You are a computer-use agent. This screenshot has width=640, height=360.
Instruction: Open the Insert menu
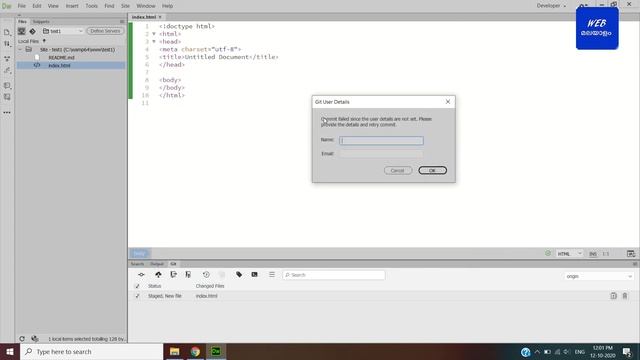(72, 6)
